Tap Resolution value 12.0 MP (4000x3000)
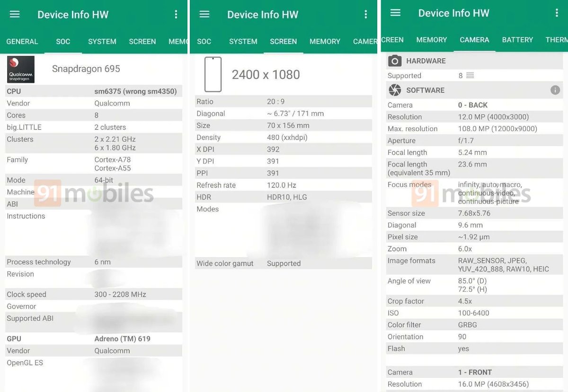Viewport: 568px width, 392px height. [494, 117]
